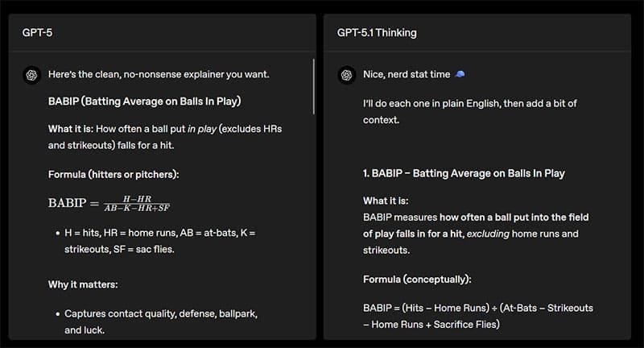644x348 pixels.
Task: Click the "1. BABIP – Batting Average" numbered heading
Action: point(464,173)
